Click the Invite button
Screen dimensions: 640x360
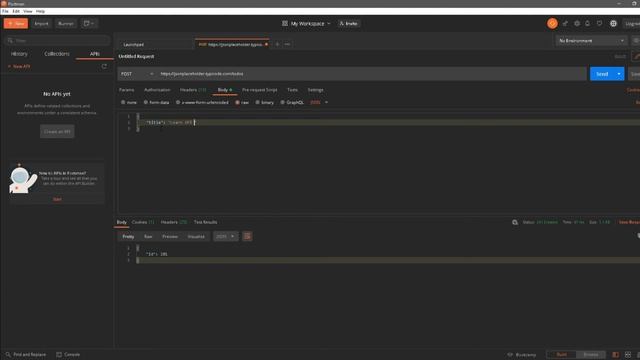(x=349, y=24)
